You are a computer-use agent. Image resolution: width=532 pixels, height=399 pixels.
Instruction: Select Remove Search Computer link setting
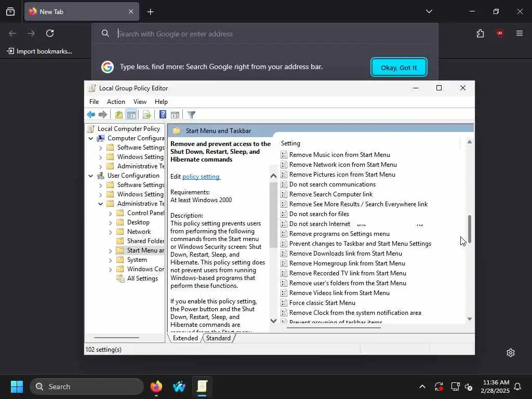pyautogui.click(x=331, y=194)
